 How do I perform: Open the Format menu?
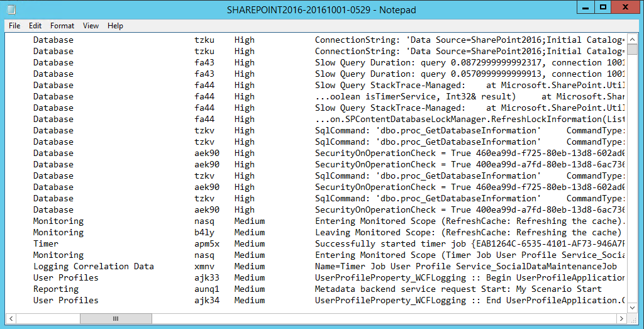click(62, 25)
